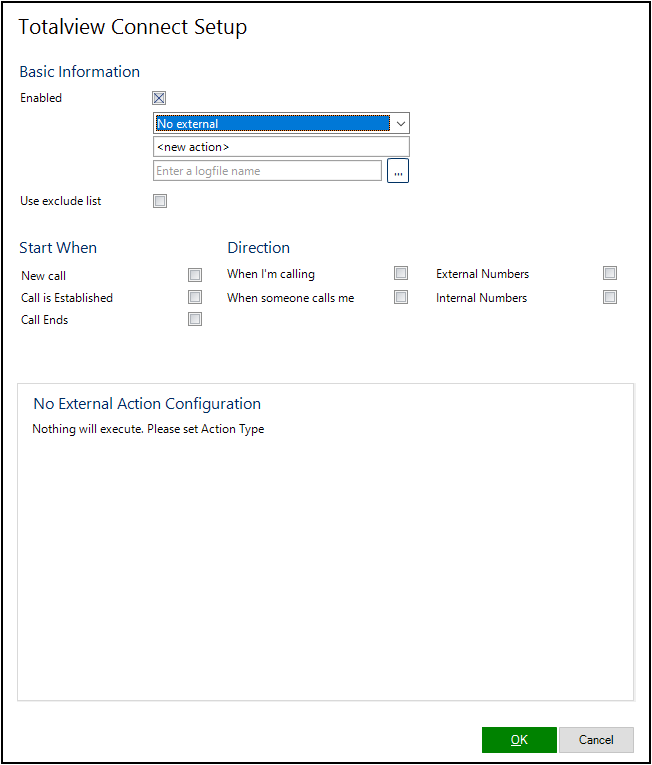Click the Direction heading
Image resolution: width=652 pixels, height=765 pixels.
259,248
